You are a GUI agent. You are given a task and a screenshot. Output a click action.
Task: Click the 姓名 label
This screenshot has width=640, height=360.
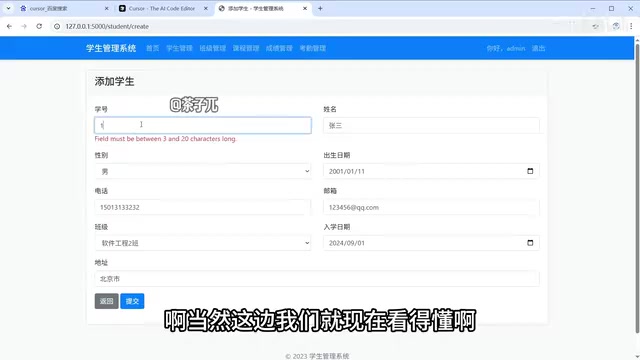tap(330, 109)
